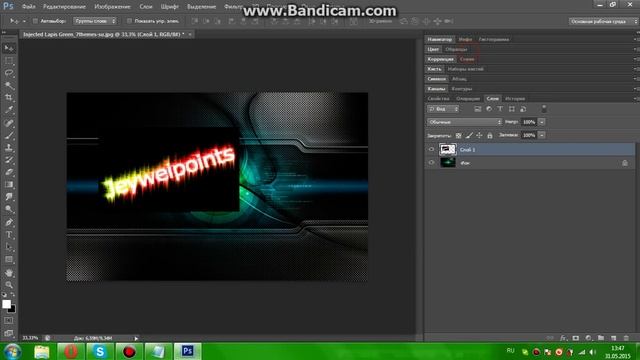Select the Clone Stamp tool
640x360 pixels.
tap(9, 147)
